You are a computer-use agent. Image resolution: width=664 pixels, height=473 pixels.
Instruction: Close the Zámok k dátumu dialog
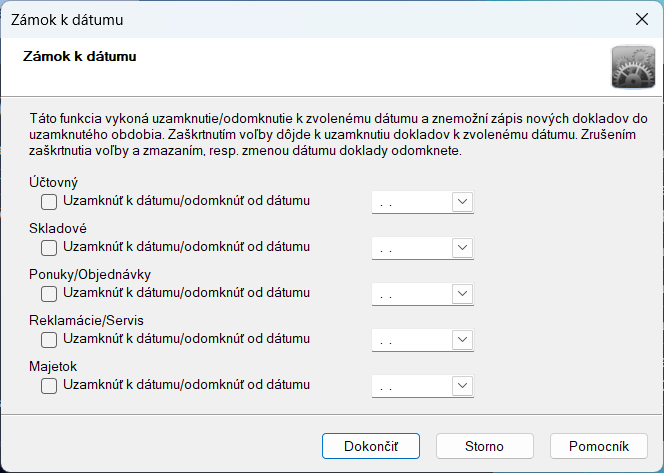(x=641, y=18)
